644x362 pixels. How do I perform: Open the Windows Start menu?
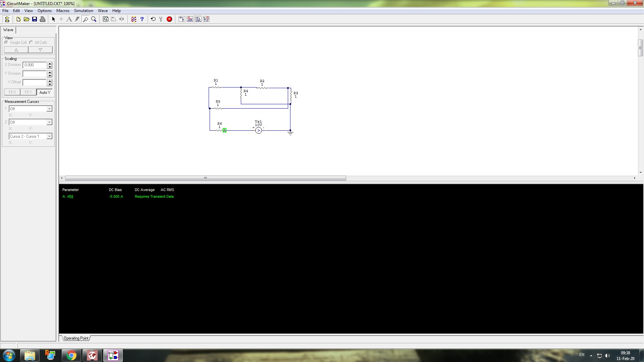pos(9,355)
